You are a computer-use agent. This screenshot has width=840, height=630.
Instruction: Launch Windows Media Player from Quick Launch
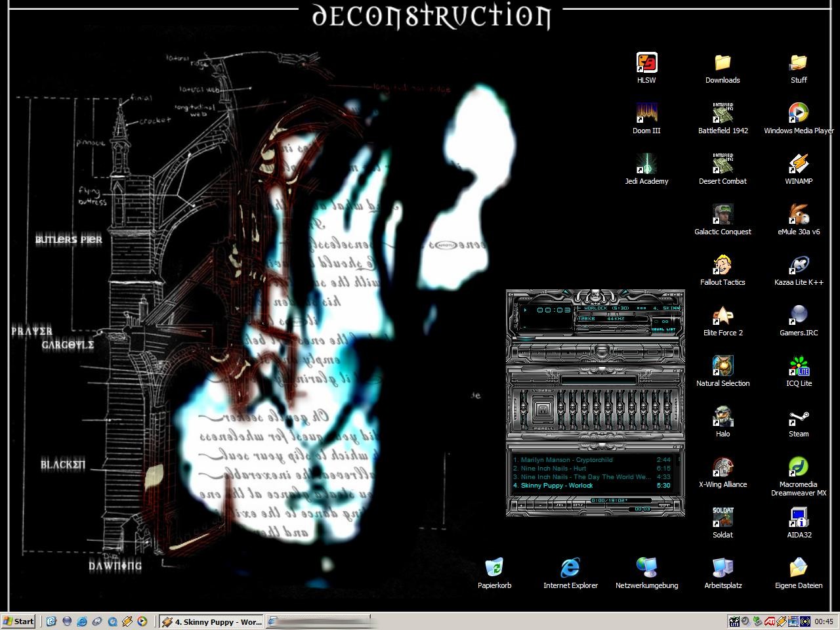[x=142, y=621]
